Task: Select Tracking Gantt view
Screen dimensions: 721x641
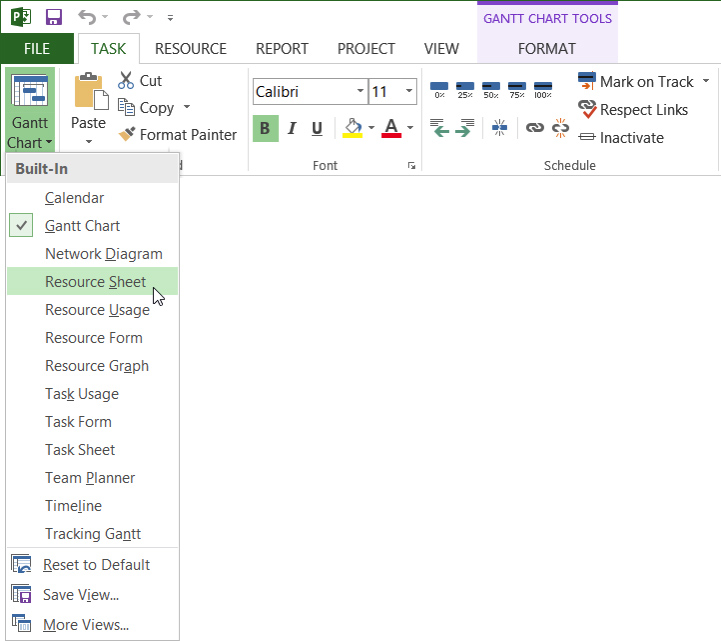Action: pyautogui.click(x=92, y=534)
